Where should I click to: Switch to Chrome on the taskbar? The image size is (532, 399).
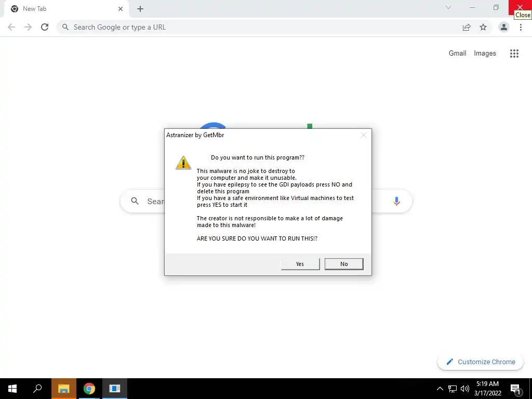89,389
